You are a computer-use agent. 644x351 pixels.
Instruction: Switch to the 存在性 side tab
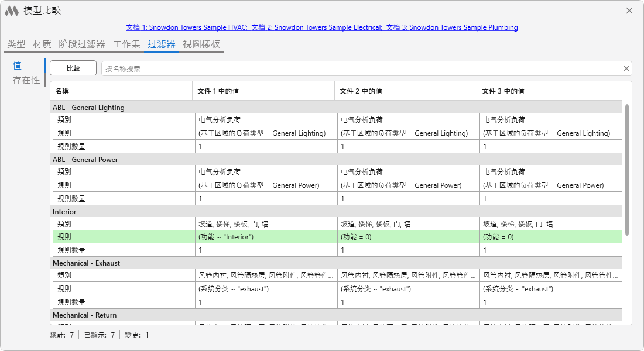[26, 80]
